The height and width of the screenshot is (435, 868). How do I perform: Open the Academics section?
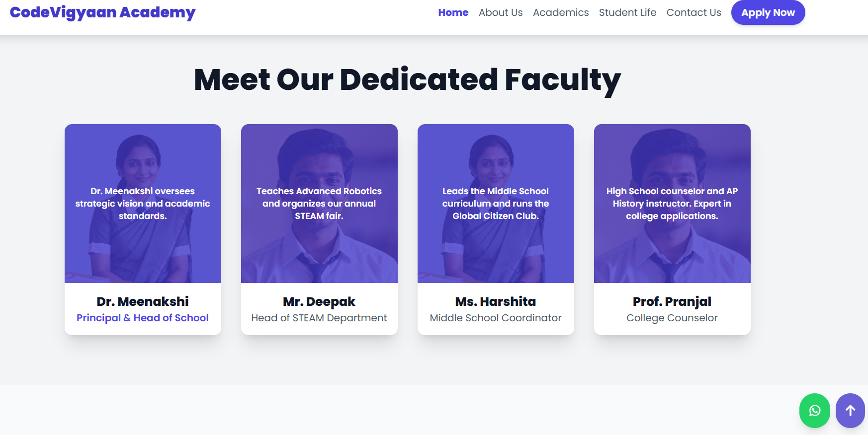(x=560, y=12)
